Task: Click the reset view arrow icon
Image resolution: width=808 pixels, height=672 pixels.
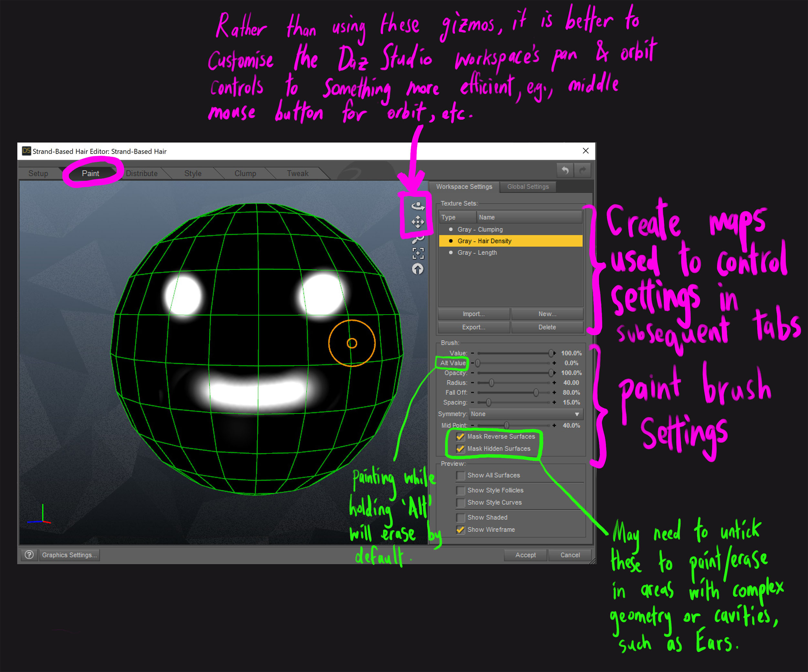Action: [x=418, y=269]
